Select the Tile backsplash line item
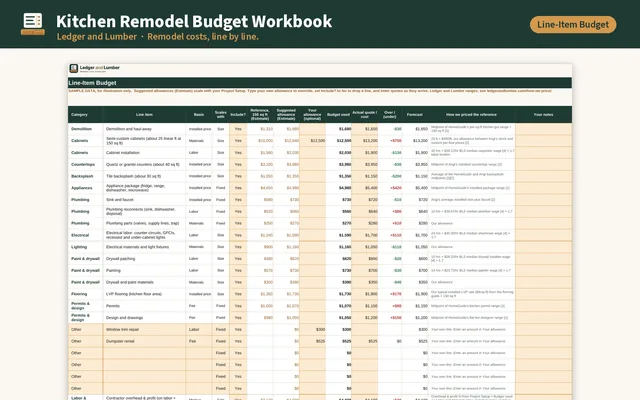 [144, 176]
